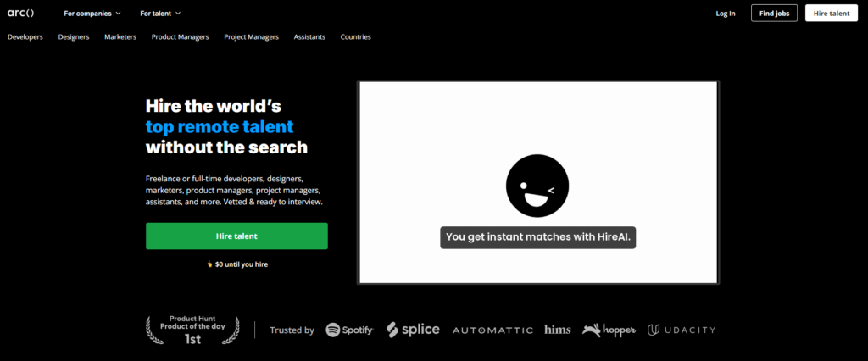Click the 'without the search' heading line
868x361 pixels.
click(x=226, y=147)
